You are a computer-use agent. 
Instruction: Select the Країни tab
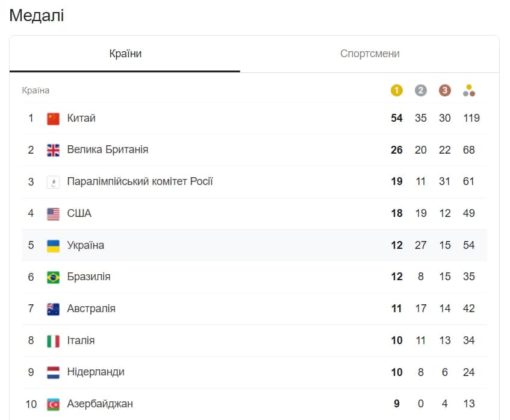(x=125, y=54)
